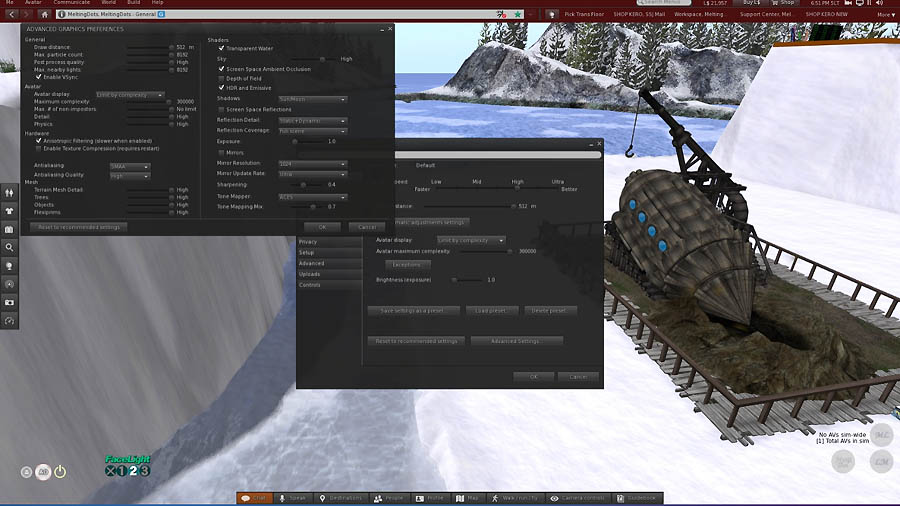Open the Tone Mapper dropdown
This screenshot has height=506, width=900.
coord(313,197)
